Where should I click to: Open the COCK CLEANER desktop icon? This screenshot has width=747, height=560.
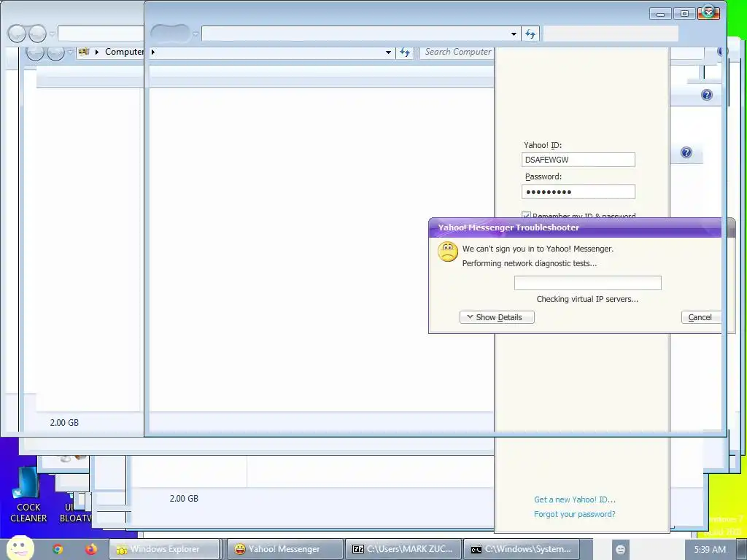[28, 495]
